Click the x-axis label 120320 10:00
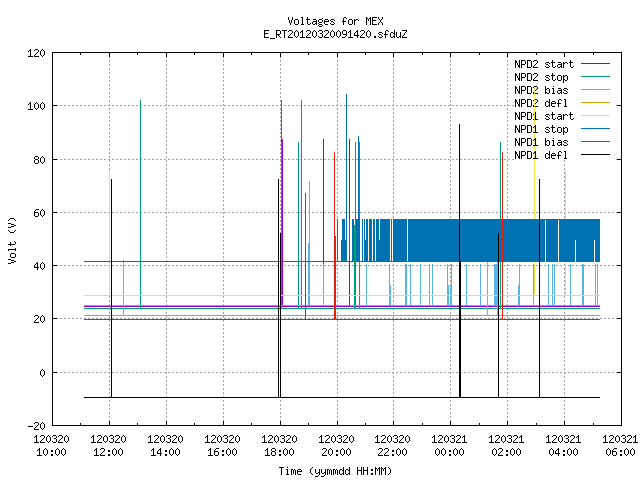Viewport: 640px width, 480px height. 51,446
